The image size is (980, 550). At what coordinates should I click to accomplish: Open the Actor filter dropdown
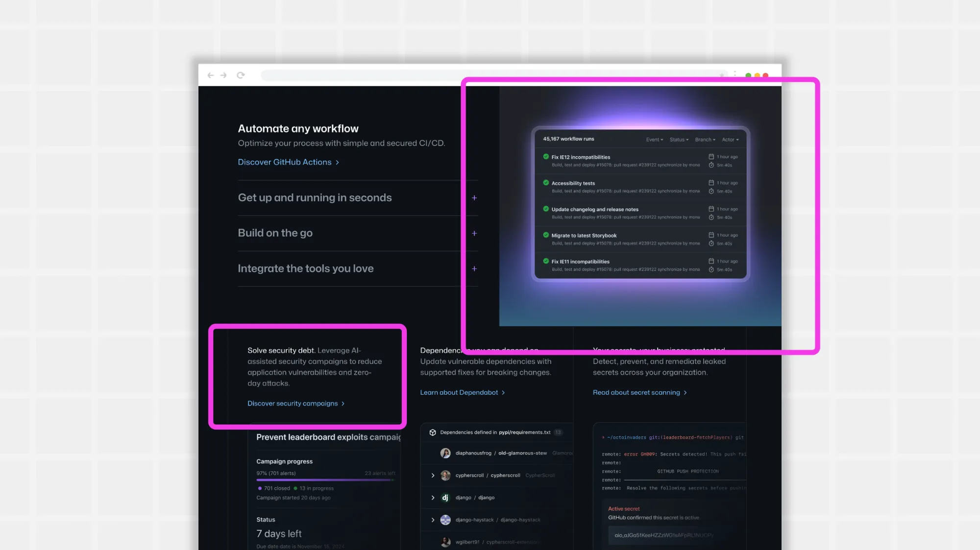[730, 140]
